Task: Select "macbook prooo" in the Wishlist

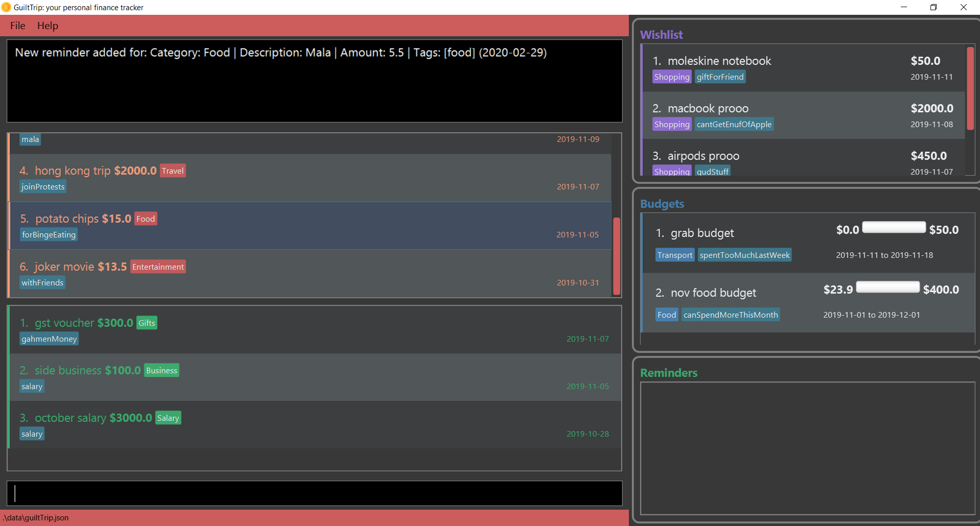Action: tap(803, 115)
